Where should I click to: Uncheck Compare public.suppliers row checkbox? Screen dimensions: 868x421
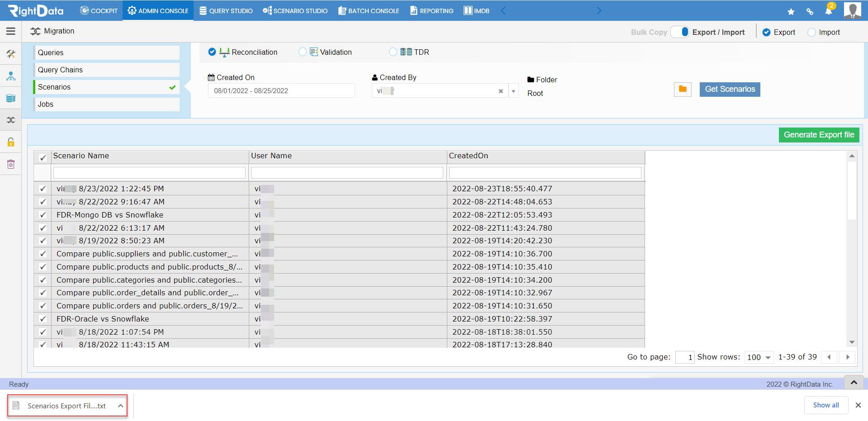(43, 254)
